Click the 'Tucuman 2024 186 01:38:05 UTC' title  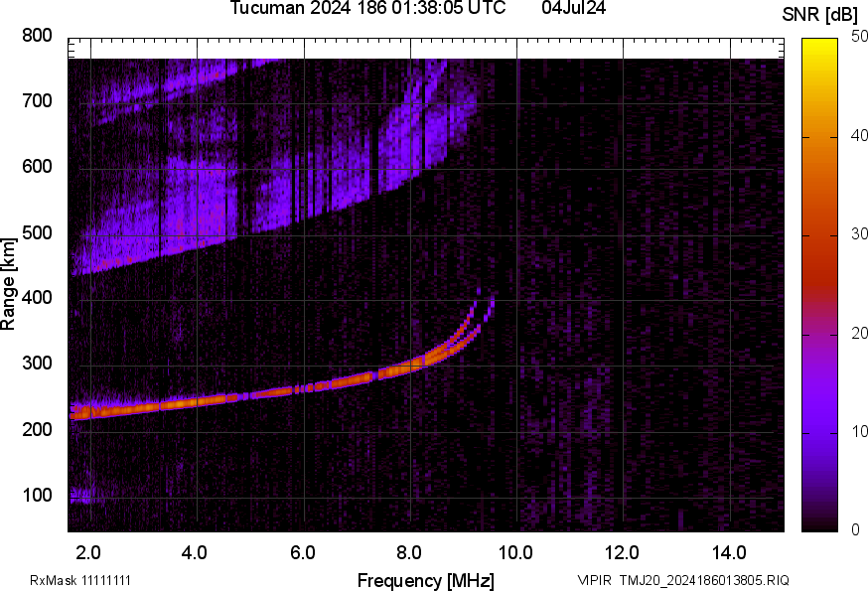(x=367, y=8)
